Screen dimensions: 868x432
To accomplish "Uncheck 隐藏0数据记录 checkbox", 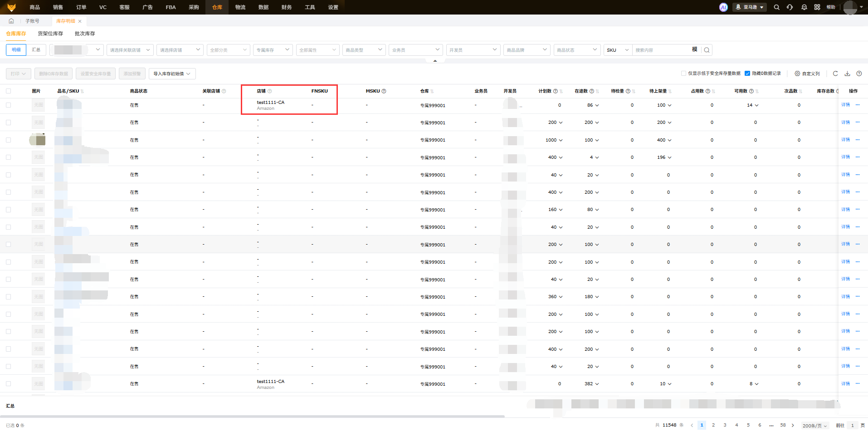I will coord(747,74).
